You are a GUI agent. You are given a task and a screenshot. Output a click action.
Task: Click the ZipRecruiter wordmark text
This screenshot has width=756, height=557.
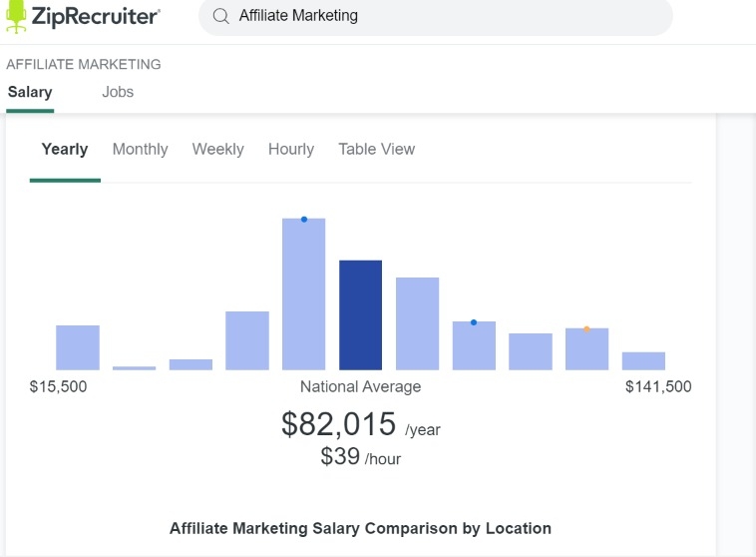(x=96, y=16)
